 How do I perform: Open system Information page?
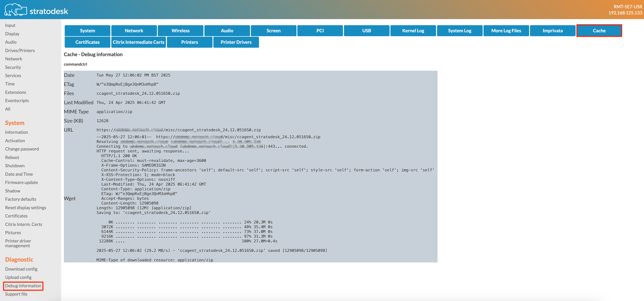pos(17,132)
